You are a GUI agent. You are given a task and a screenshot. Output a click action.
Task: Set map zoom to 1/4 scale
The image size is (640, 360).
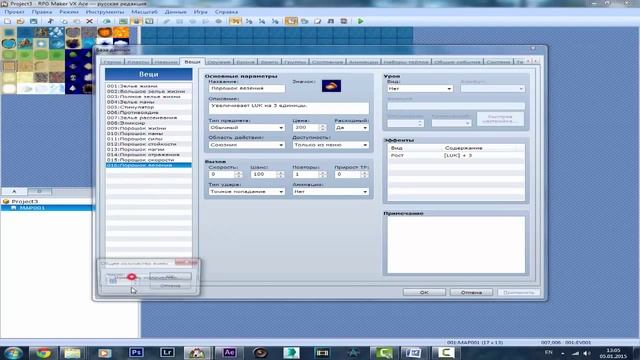pyautogui.click(x=262, y=21)
